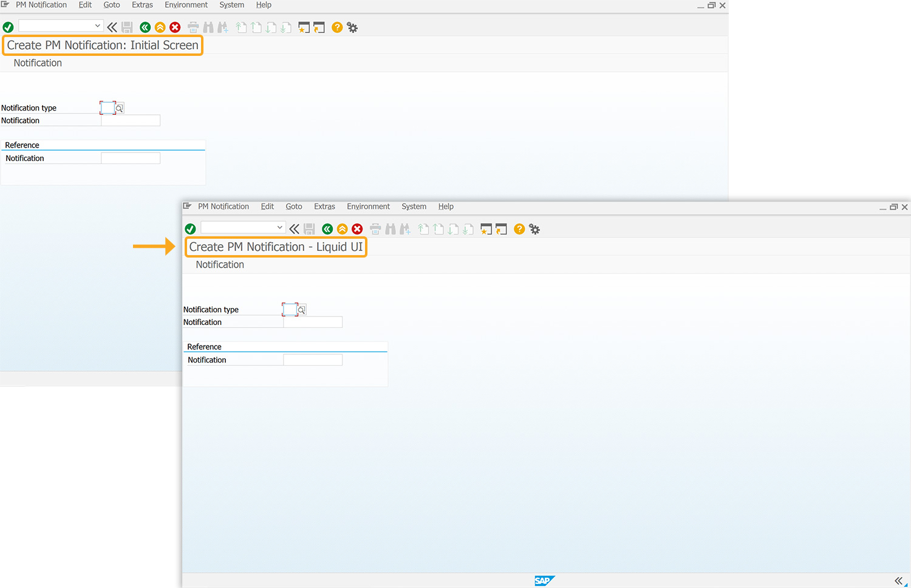Click Generate Shortcut icon in Liquid UI window
911x588 pixels.
501,229
